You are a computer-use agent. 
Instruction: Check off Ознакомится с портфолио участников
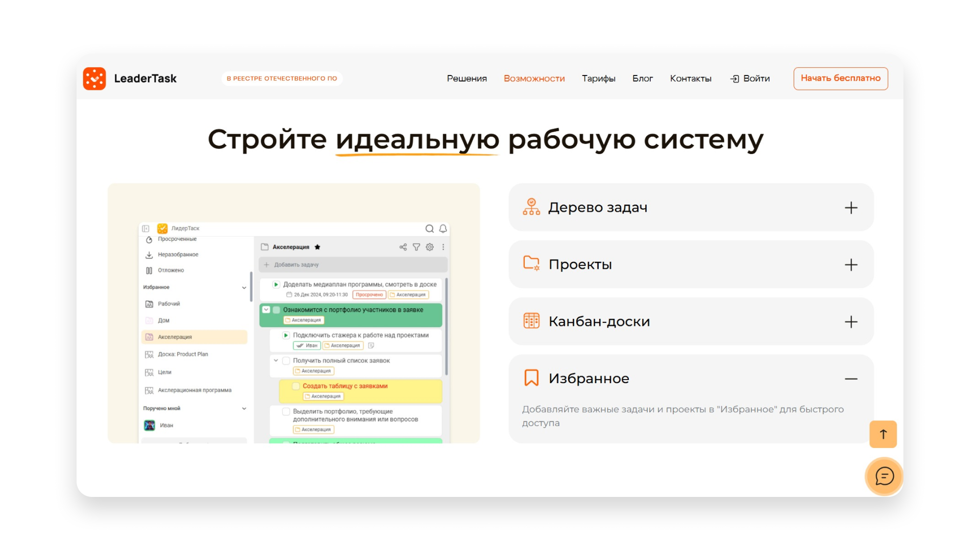click(276, 310)
